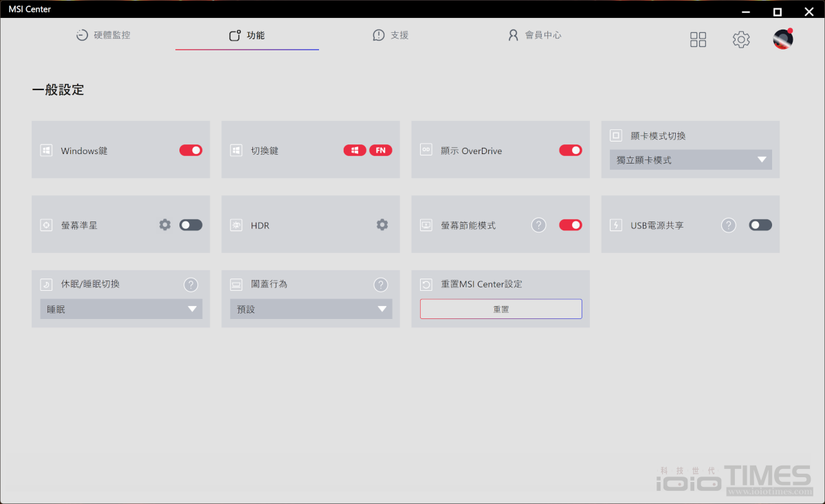Disable the 顯示 OverDrive switch
Screen dimensions: 825x504
(571, 150)
